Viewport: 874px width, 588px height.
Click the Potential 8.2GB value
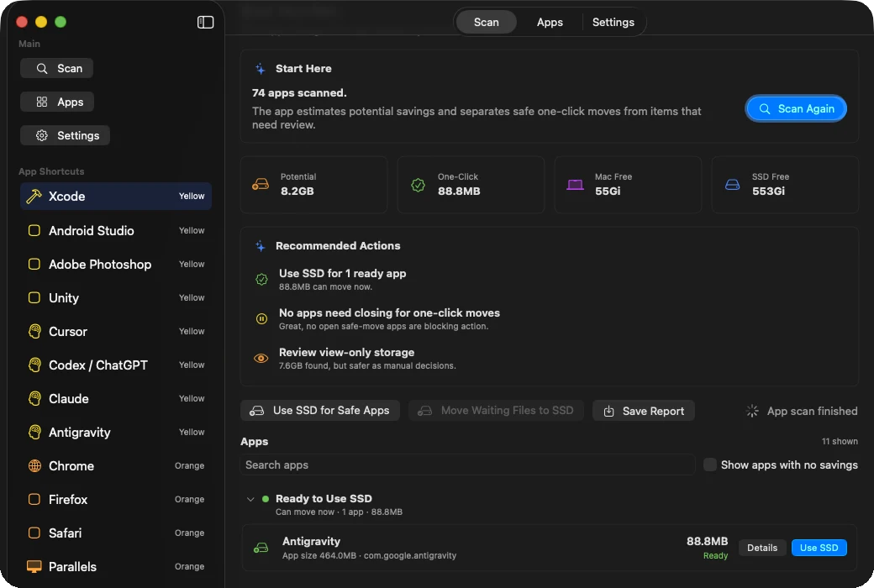click(x=297, y=192)
